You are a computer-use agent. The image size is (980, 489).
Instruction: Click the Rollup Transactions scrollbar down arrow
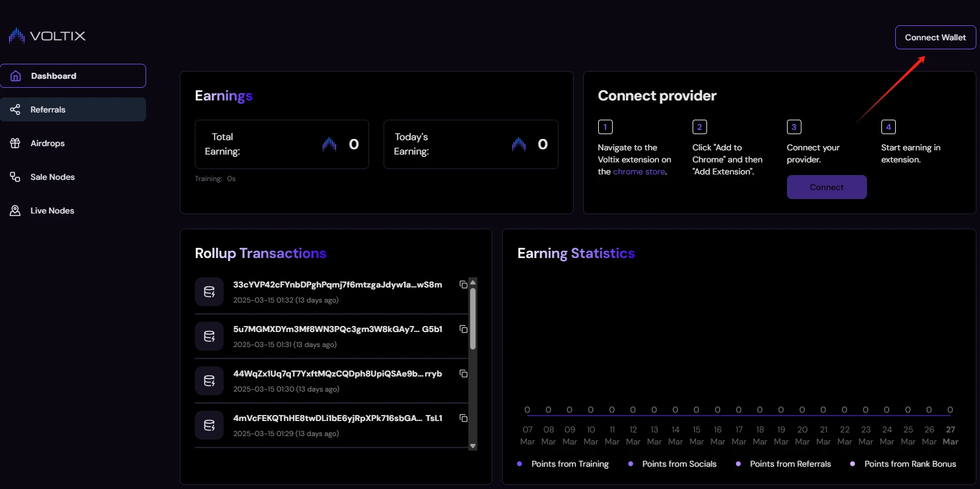pyautogui.click(x=473, y=446)
